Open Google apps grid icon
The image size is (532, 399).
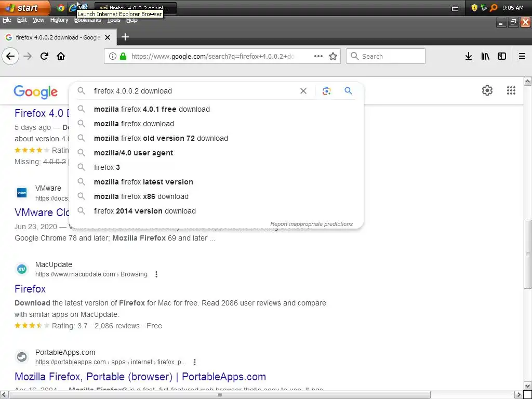pos(511,90)
